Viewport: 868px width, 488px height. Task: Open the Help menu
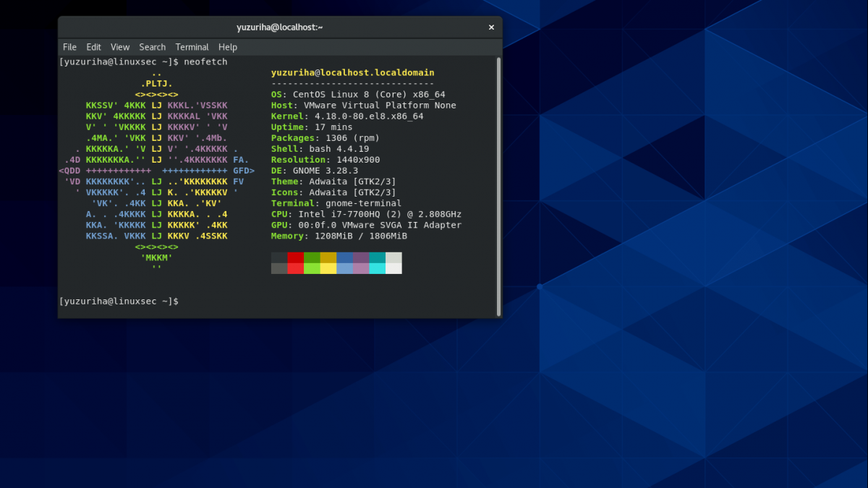coord(228,47)
